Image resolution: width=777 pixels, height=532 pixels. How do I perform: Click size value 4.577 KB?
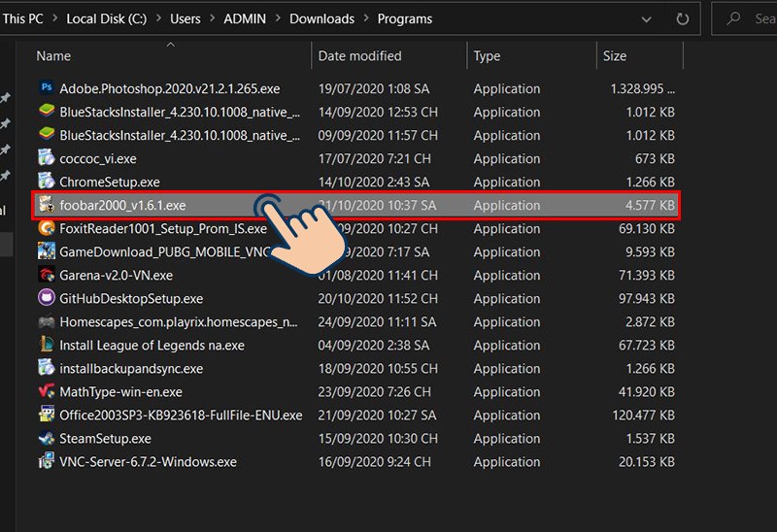[x=650, y=205]
